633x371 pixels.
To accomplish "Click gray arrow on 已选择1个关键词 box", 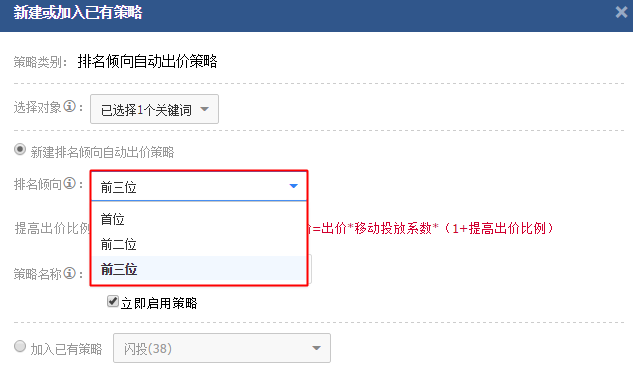I will click(x=205, y=109).
